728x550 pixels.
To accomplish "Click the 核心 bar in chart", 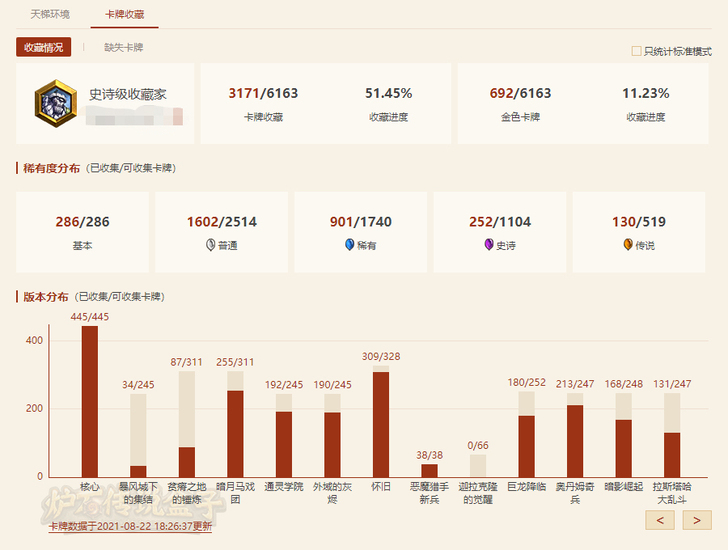I will pyautogui.click(x=90, y=401).
